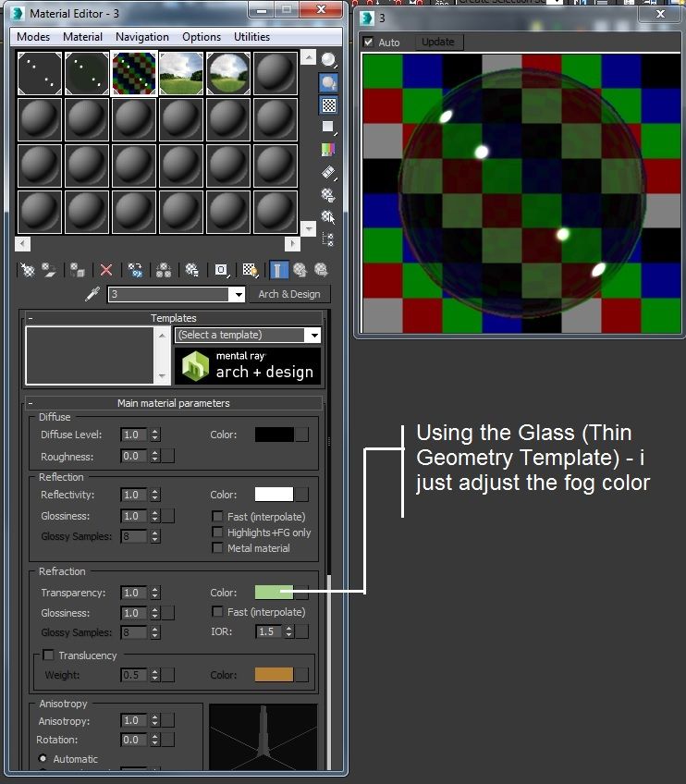Uncheck the Auto checkbox in preview
The image size is (686, 784).
(369, 42)
